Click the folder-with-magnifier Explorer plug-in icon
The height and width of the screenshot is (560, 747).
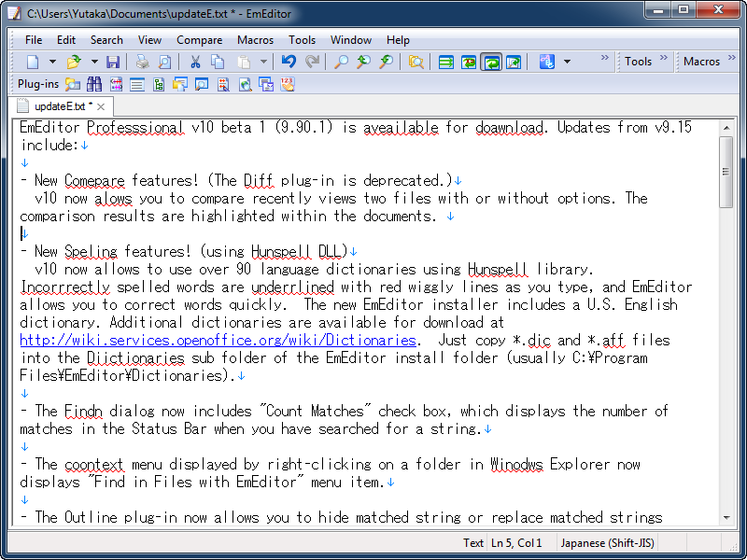point(73,84)
